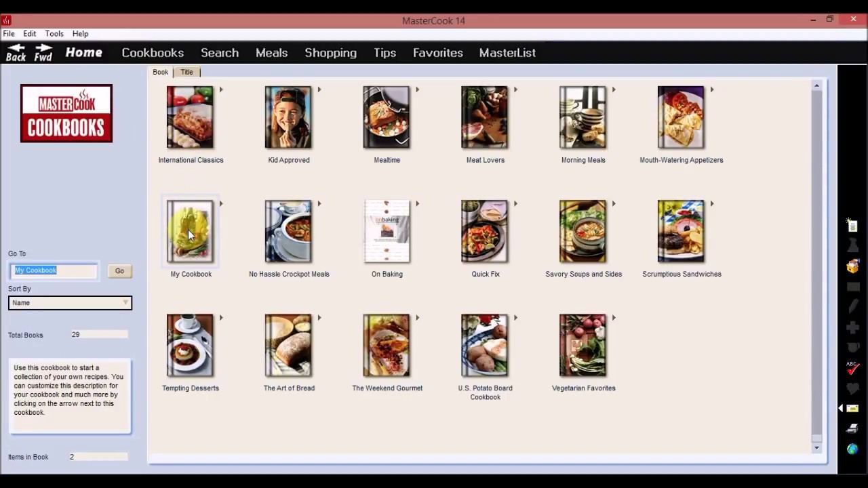Screen dimensions: 868x488
Task: Click the envelope mail icon in right toolbar
Action: (x=852, y=408)
